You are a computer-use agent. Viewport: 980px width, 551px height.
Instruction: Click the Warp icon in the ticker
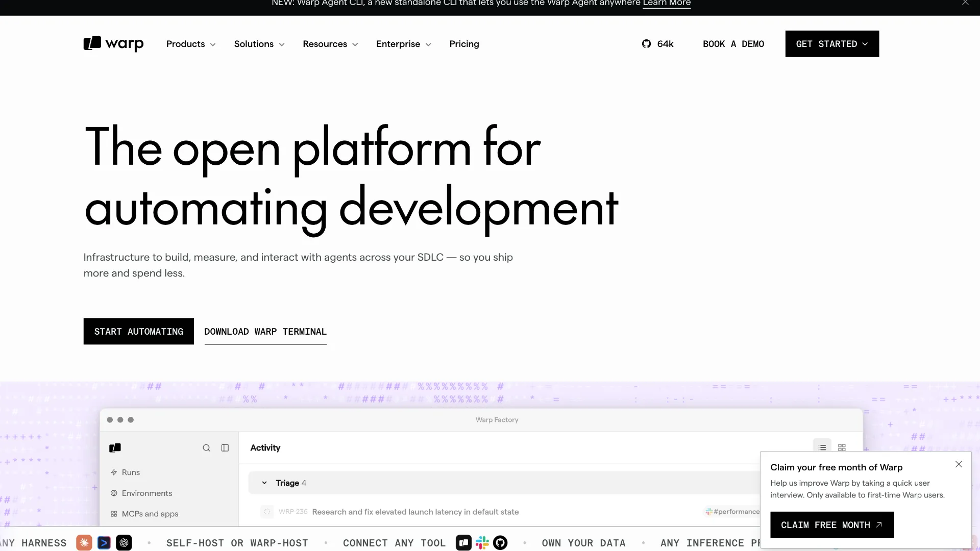pos(463,543)
